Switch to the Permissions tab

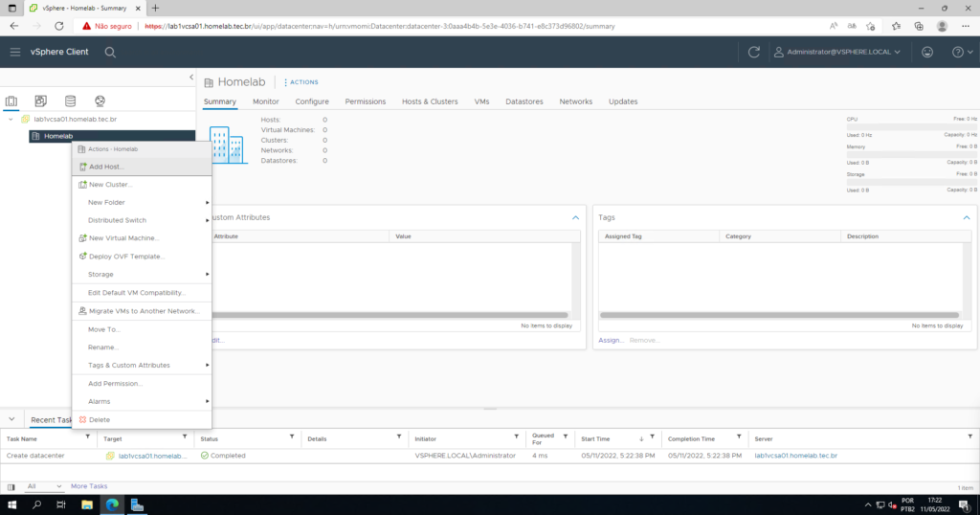pos(366,101)
